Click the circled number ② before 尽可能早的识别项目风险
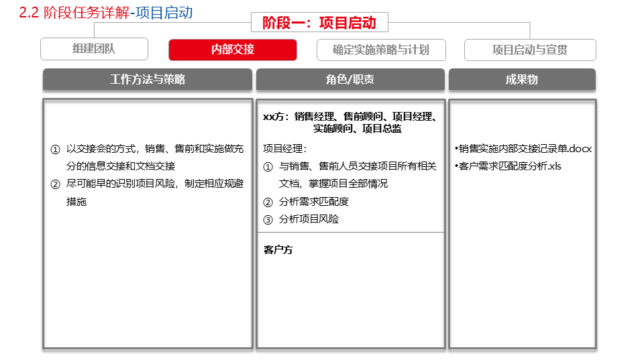The image size is (644, 362). (56, 184)
